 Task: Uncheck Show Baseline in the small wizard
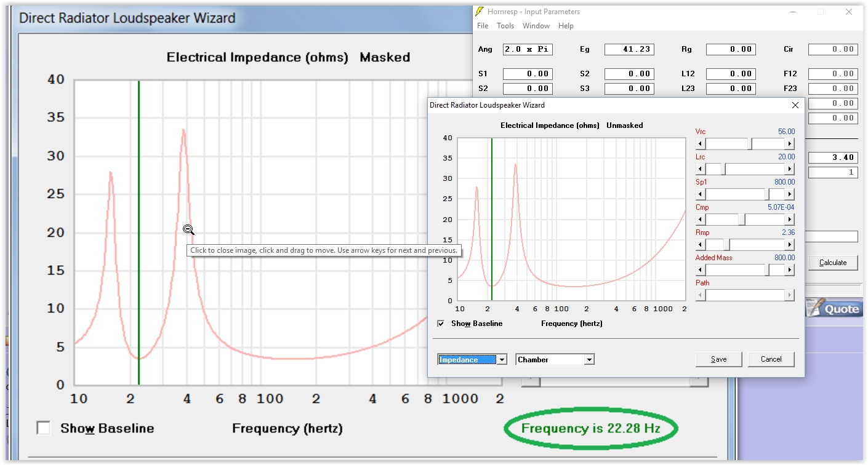[441, 324]
